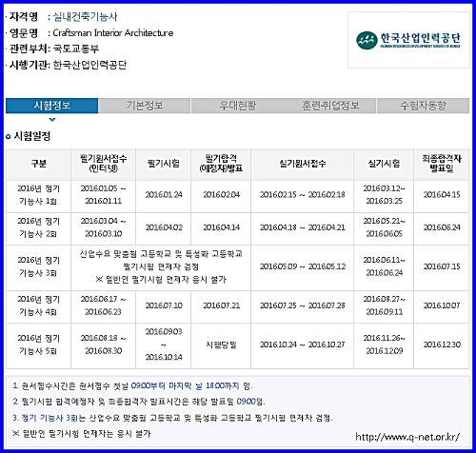
Task: Click note 2 about 발표시간 09:00
Action: [x=139, y=402]
